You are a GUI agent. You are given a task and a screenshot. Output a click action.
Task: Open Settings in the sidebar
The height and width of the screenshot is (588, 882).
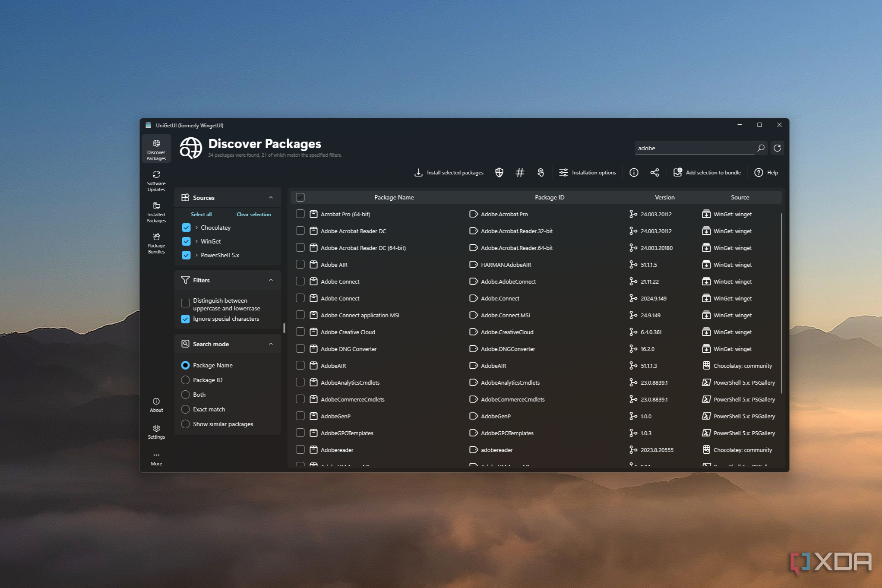[156, 431]
